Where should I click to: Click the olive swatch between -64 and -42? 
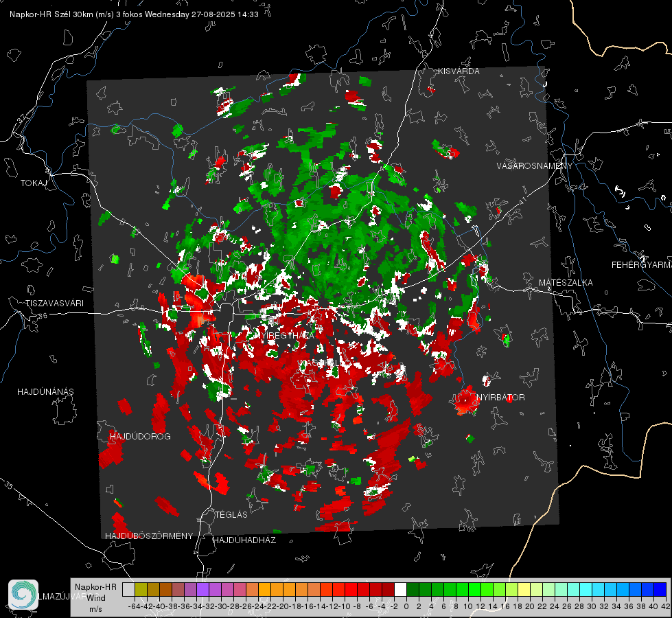click(141, 589)
